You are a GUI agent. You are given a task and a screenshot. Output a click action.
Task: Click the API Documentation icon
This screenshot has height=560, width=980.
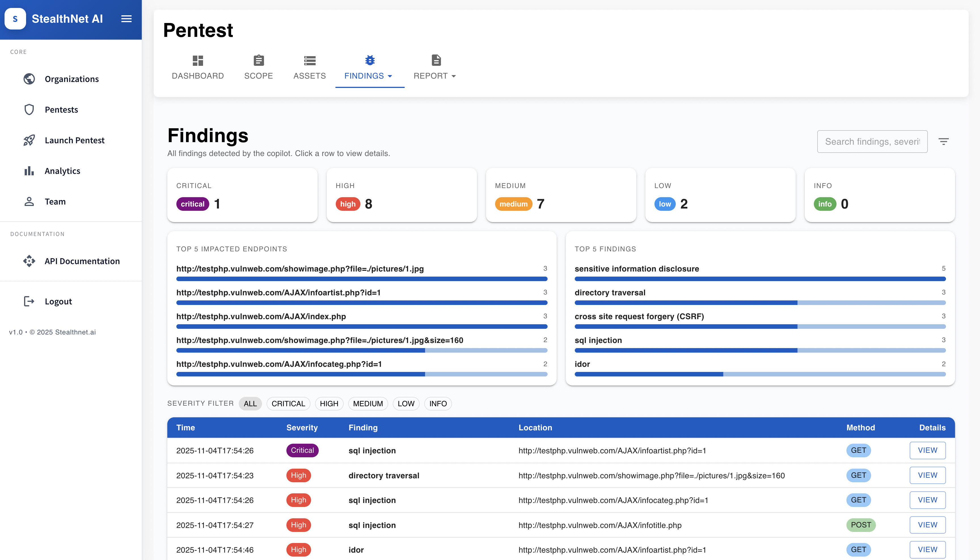29,261
